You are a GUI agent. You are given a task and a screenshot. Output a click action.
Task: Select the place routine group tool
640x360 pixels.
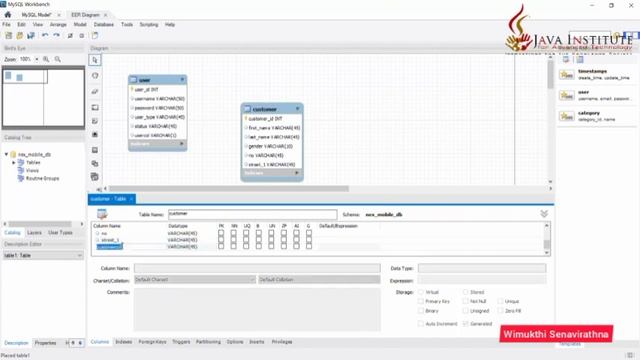[95, 177]
